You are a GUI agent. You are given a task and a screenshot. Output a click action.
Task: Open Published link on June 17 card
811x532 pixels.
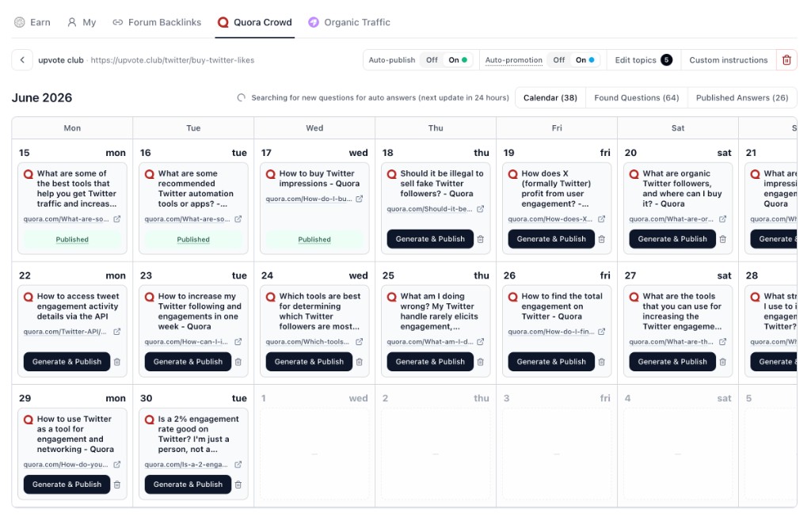(x=314, y=239)
